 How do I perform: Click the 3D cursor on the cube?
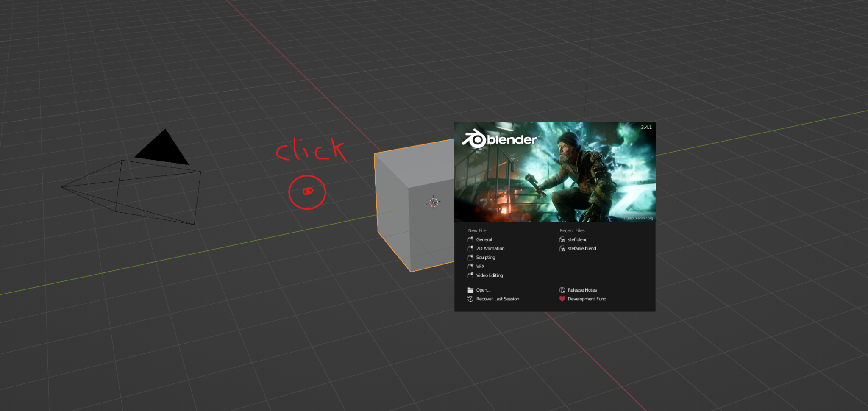(x=434, y=203)
